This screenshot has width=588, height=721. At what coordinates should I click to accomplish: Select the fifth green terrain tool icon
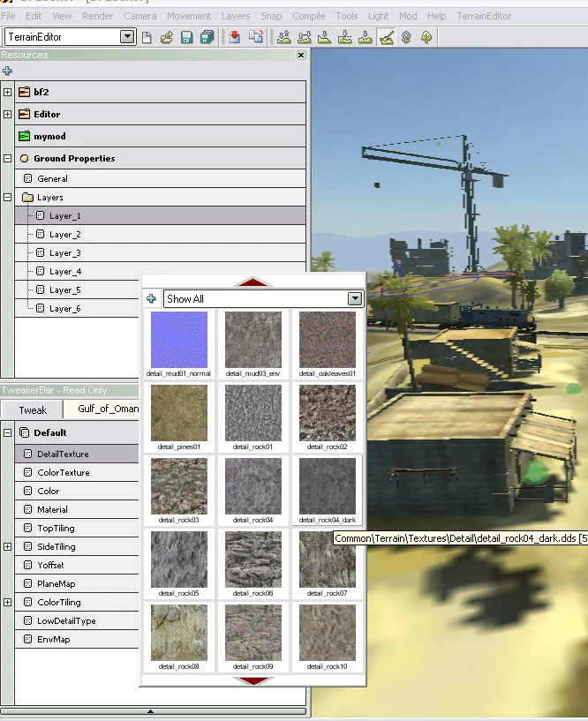365,37
